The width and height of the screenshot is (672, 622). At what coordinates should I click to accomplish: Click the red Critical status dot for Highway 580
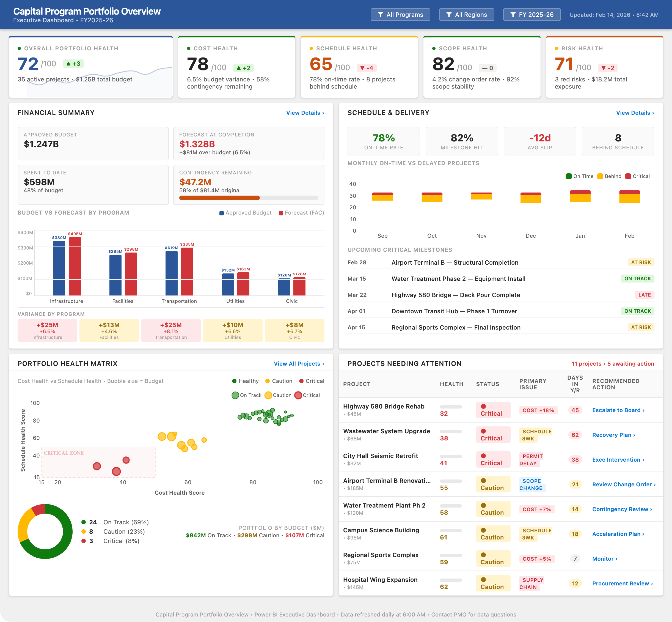(x=483, y=406)
